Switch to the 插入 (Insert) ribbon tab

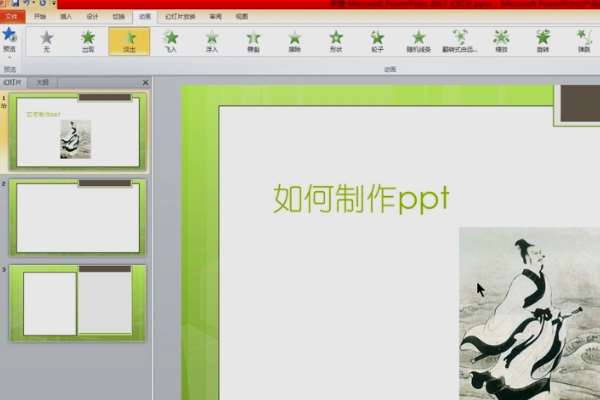pyautogui.click(x=66, y=16)
